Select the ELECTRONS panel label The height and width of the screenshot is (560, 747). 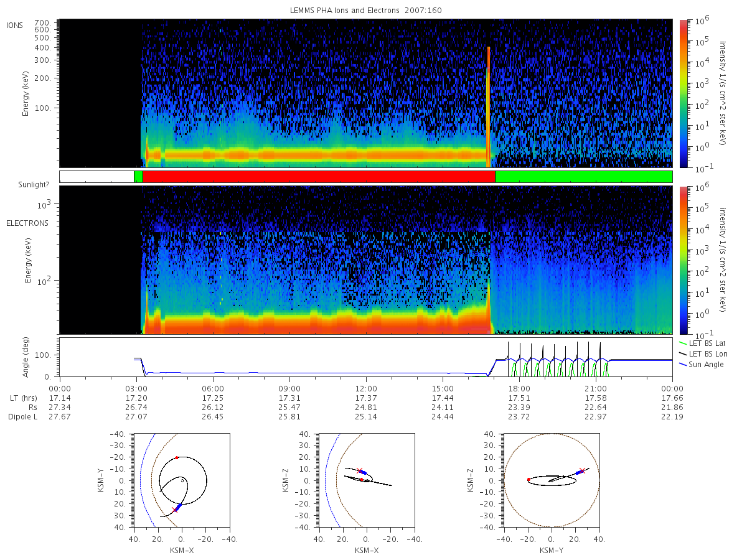(27, 223)
